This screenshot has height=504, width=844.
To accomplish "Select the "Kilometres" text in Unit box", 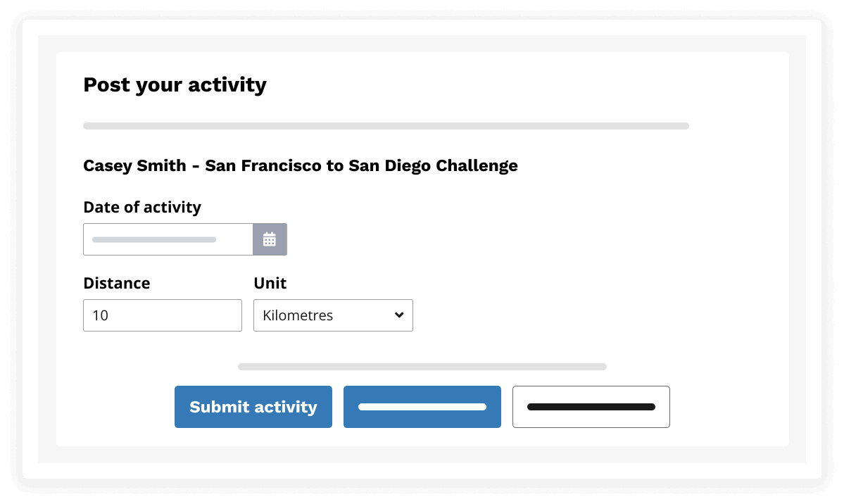I will point(298,315).
